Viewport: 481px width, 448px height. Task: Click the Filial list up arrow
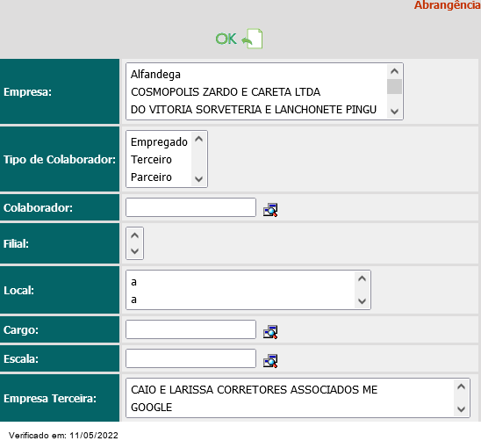(134, 235)
